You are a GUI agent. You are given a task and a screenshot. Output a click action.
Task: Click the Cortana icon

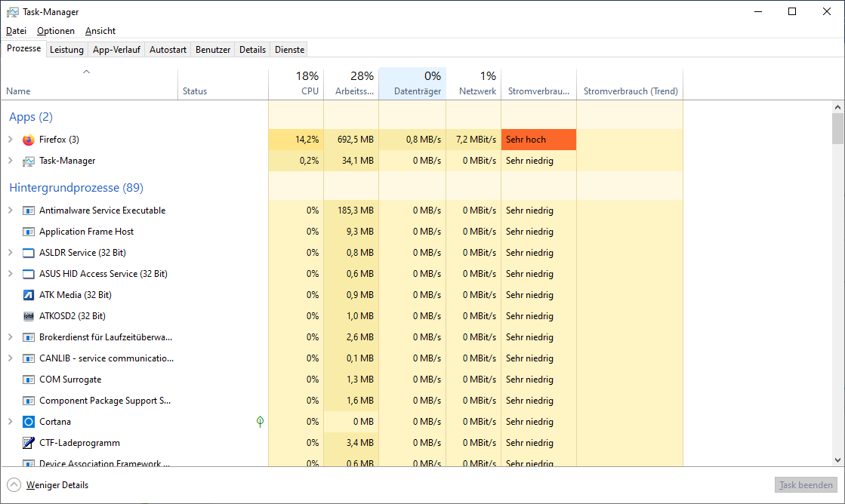pyautogui.click(x=29, y=422)
